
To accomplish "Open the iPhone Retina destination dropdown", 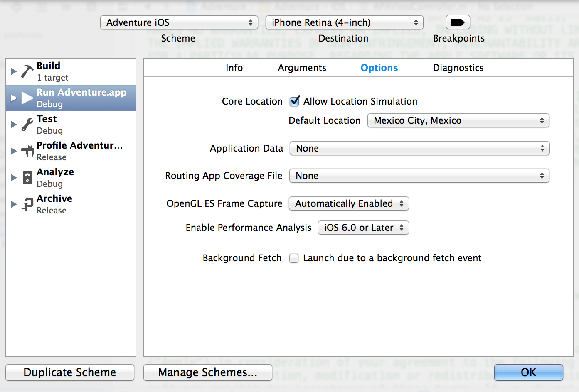I will click(x=345, y=22).
